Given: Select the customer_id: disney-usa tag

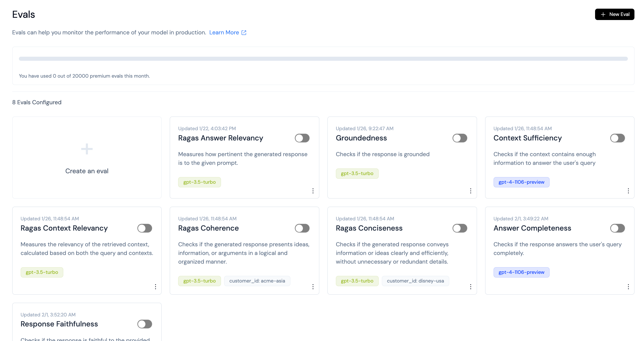Looking at the screenshot, I should [x=415, y=281].
